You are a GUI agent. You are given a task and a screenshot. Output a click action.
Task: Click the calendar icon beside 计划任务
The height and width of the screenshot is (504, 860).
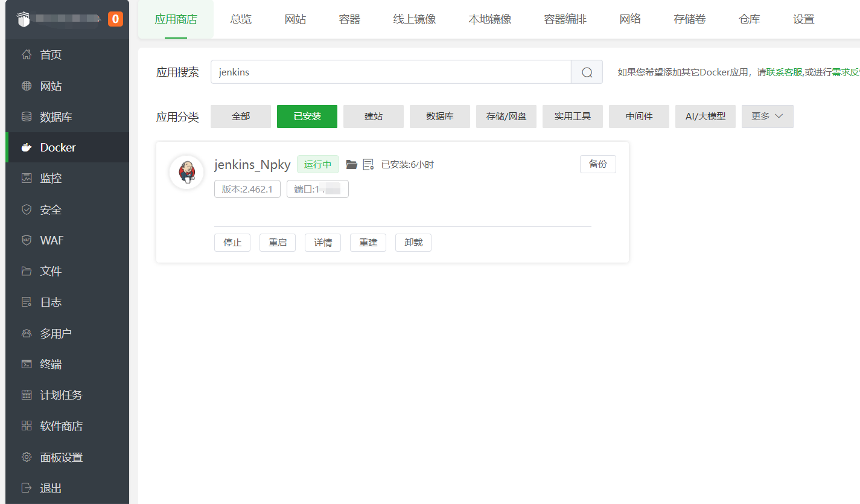26,395
